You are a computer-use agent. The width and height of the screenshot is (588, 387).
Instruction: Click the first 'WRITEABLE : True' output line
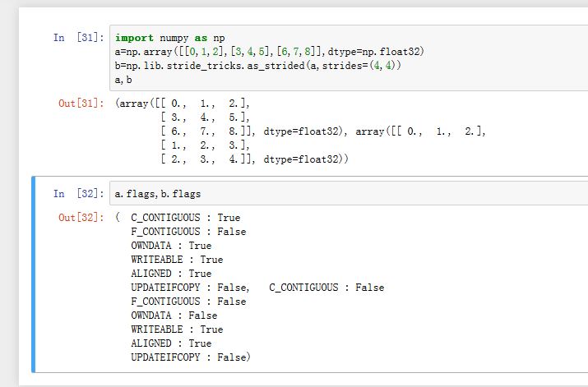pyautogui.click(x=177, y=260)
